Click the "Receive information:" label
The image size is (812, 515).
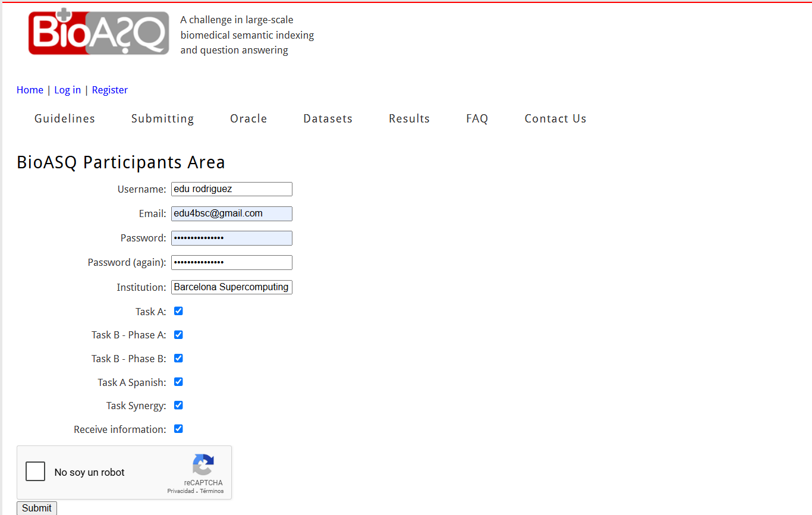pos(120,429)
